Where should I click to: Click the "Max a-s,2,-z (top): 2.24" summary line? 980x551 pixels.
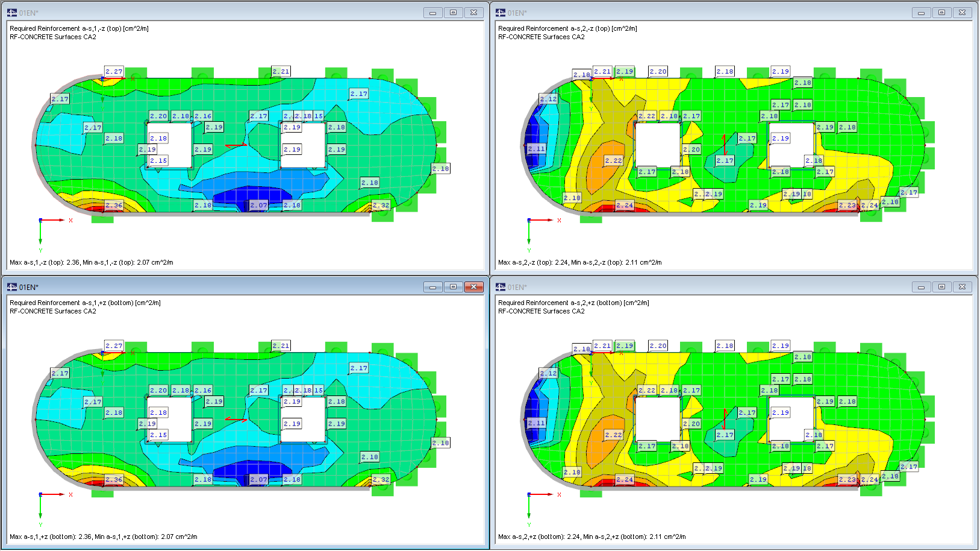click(x=580, y=262)
